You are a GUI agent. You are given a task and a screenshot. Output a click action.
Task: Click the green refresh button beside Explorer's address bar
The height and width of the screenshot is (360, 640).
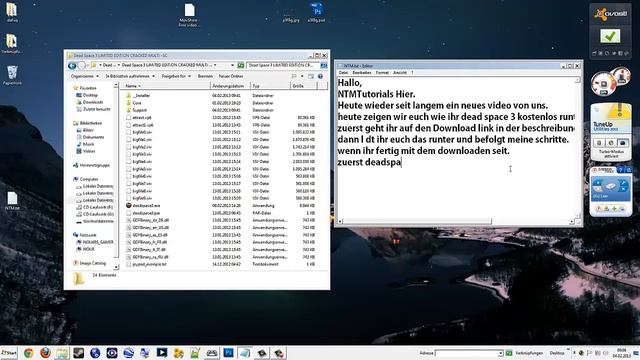[x=241, y=65]
